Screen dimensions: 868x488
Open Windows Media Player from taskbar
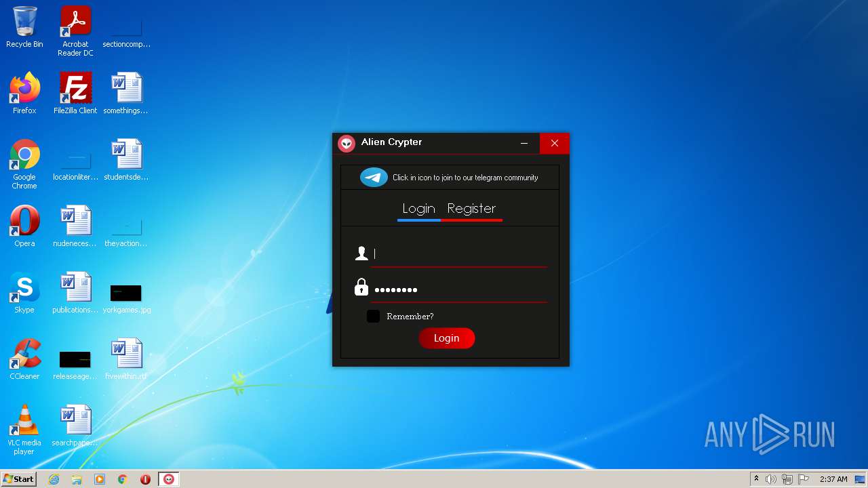click(100, 479)
